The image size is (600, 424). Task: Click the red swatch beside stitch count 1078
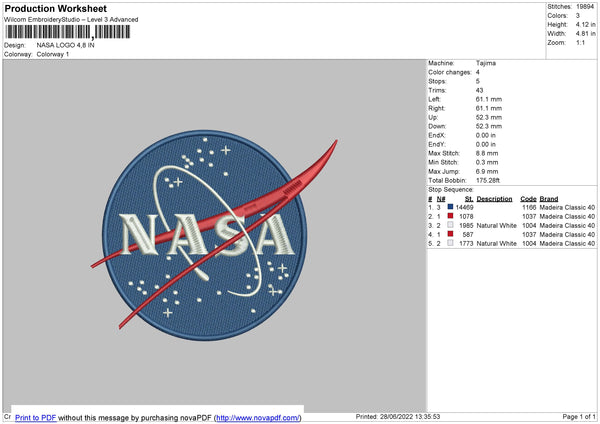450,216
